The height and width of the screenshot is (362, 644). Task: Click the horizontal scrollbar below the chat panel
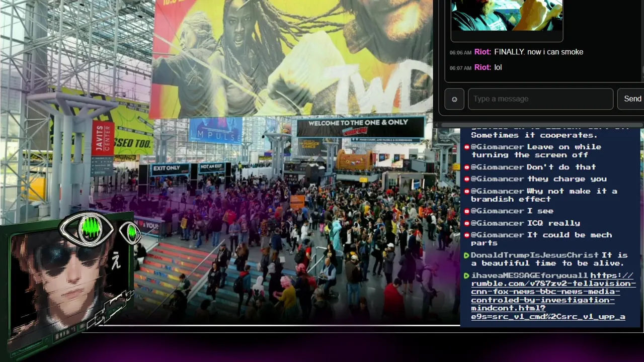[542, 125]
